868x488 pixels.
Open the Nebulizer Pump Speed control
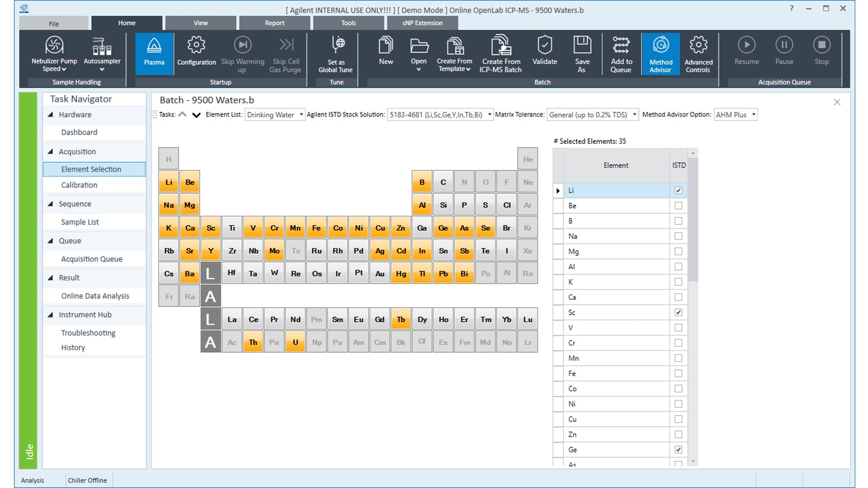click(x=54, y=54)
